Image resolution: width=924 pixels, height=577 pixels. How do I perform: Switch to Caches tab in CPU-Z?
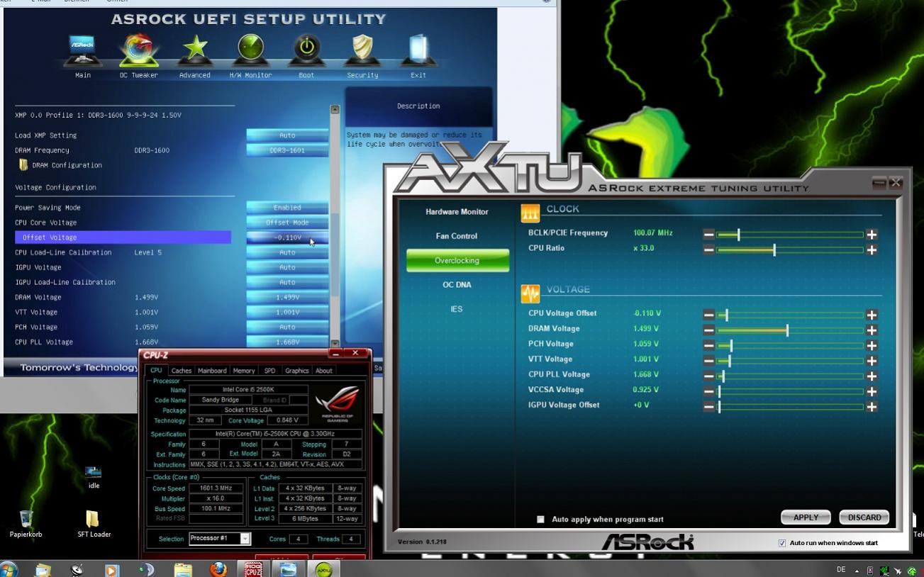[x=182, y=371]
